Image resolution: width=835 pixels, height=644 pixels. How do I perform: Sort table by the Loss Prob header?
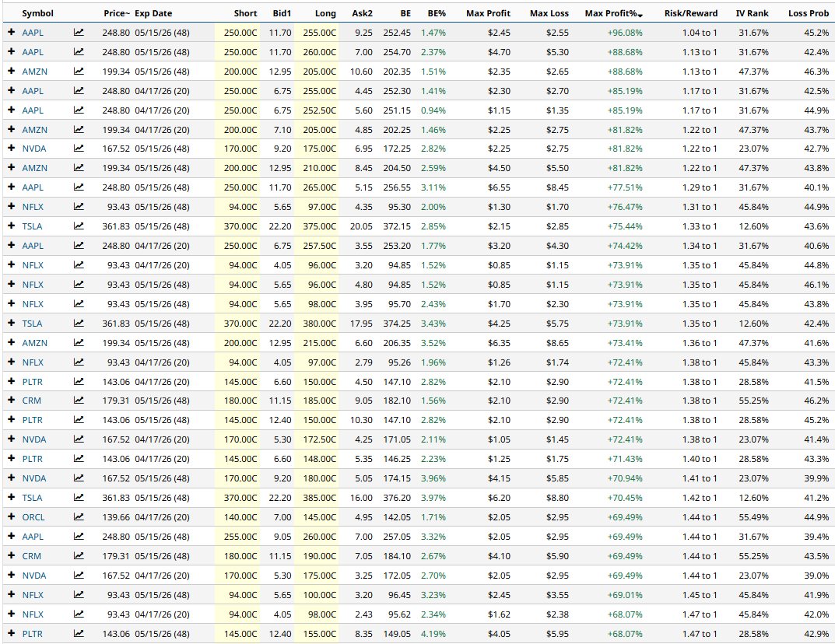tap(808, 13)
